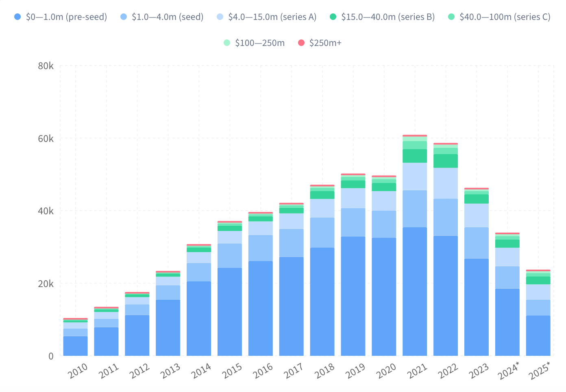
Task: Click the green series B legend dot
Action: tap(333, 17)
